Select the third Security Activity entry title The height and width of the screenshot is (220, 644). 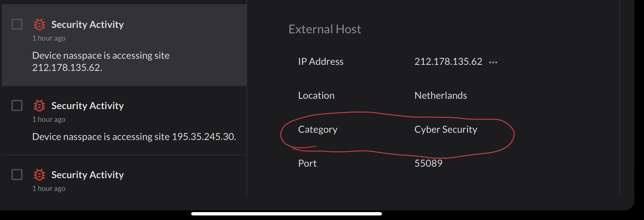coord(88,175)
